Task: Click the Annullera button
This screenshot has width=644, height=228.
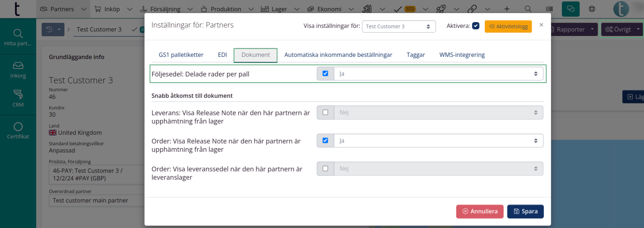Action: (x=480, y=211)
